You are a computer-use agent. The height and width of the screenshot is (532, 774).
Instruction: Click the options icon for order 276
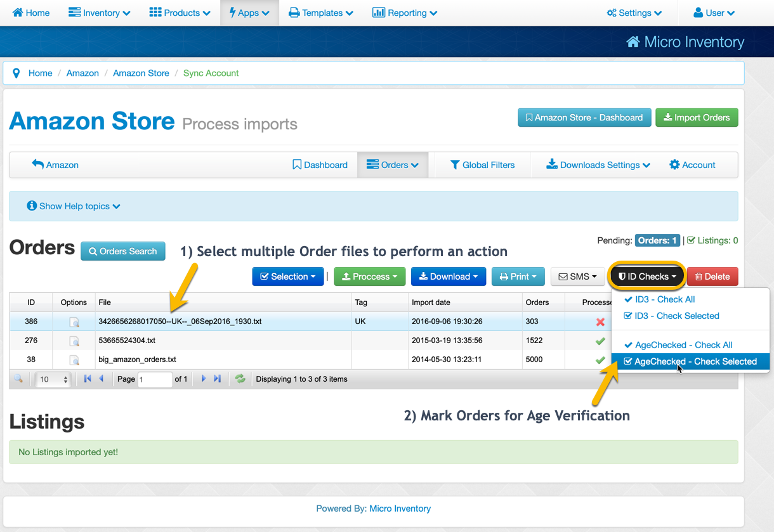[74, 341]
